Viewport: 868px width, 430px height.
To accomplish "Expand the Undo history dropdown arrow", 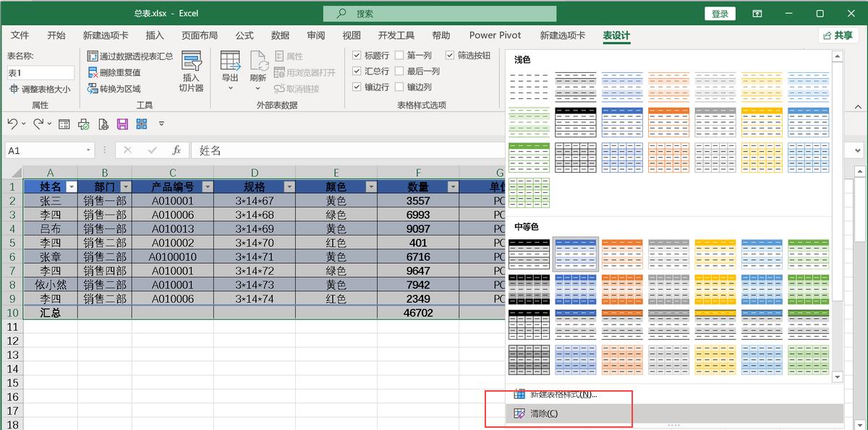I will [x=23, y=124].
